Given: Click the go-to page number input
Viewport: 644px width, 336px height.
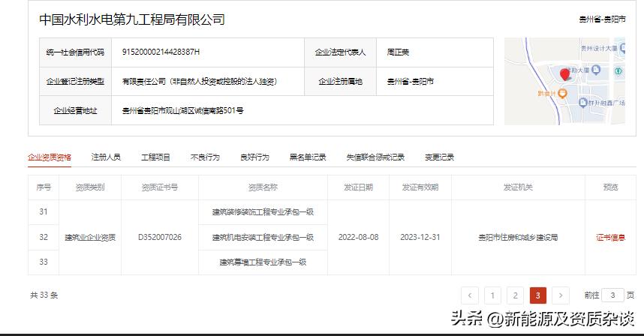Looking at the screenshot, I should tap(612, 295).
